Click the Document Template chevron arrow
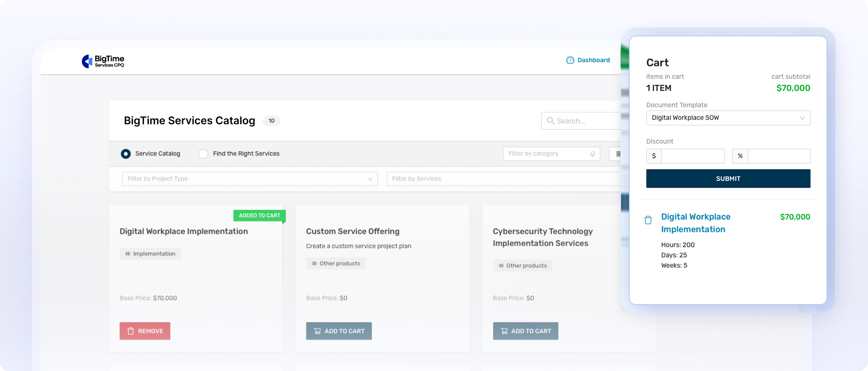Viewport: 868px width, 371px height. 802,118
